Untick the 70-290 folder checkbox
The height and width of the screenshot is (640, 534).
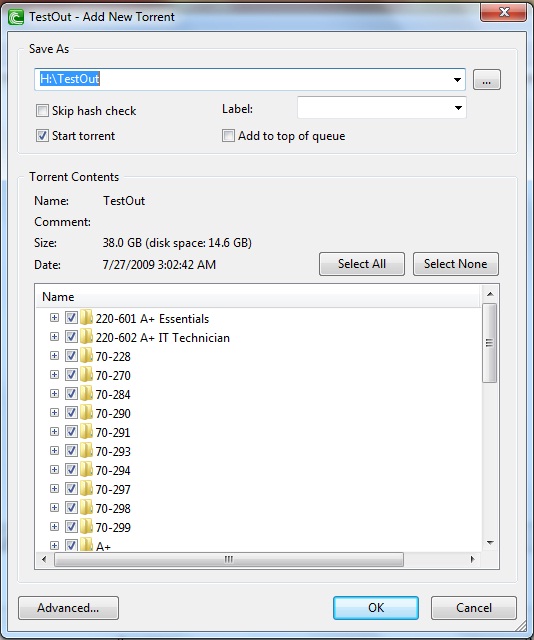(x=71, y=413)
